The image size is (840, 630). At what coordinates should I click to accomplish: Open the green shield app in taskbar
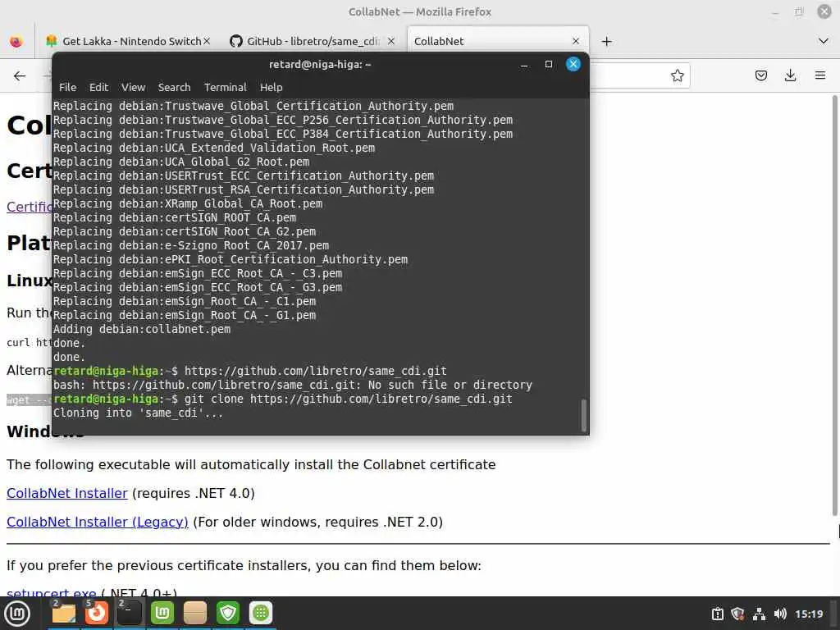(228, 613)
